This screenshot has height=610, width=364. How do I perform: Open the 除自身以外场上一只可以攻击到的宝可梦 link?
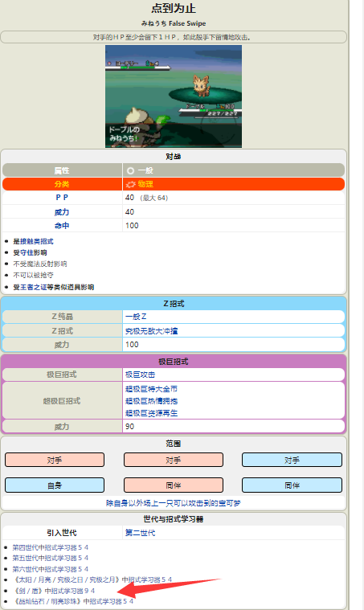pos(174,503)
